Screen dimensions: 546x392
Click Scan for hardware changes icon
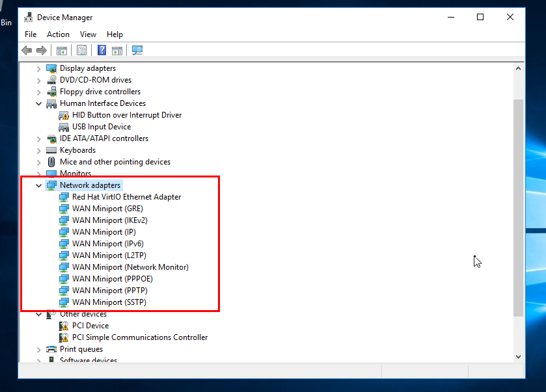[x=137, y=51]
